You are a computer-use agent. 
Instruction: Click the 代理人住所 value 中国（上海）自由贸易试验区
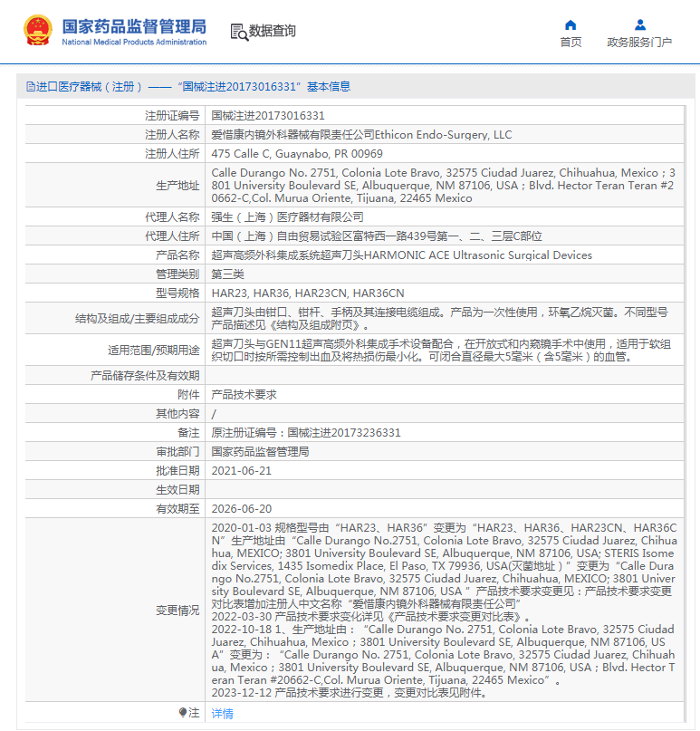377,236
